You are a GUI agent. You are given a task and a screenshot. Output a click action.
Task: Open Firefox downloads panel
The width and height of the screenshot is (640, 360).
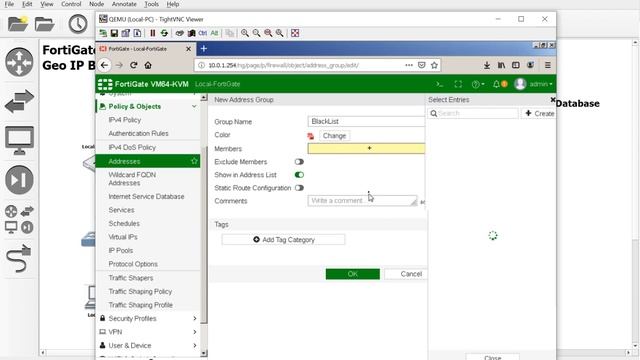point(487,65)
